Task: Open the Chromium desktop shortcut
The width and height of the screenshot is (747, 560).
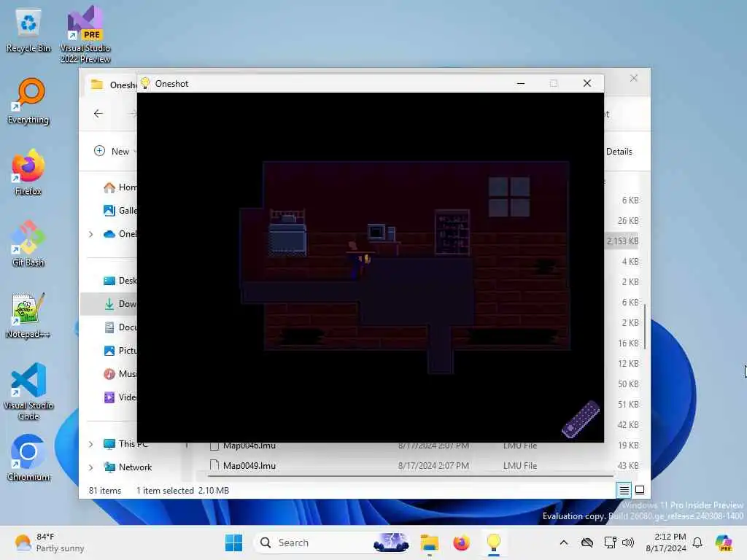Action: (x=28, y=458)
